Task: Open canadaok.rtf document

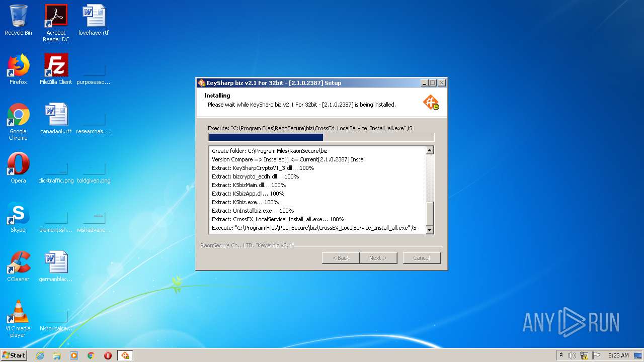Action: pyautogui.click(x=56, y=119)
